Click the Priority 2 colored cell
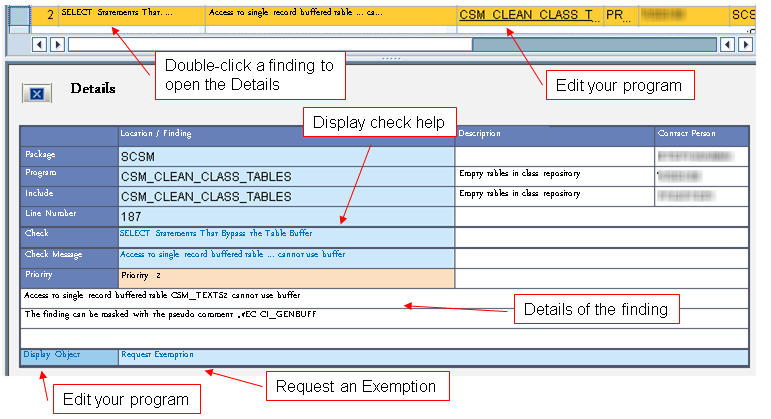This screenshot has height=419, width=771. (x=285, y=276)
